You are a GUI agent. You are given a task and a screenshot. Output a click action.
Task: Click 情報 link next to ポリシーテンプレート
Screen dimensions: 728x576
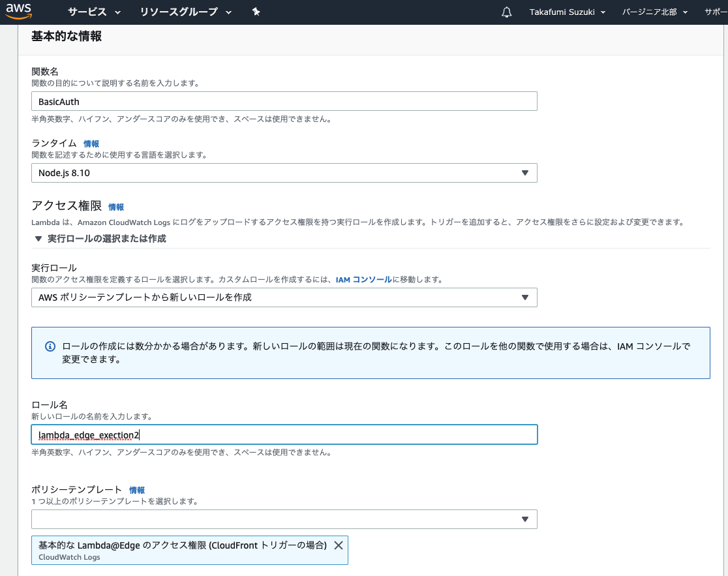click(x=137, y=490)
